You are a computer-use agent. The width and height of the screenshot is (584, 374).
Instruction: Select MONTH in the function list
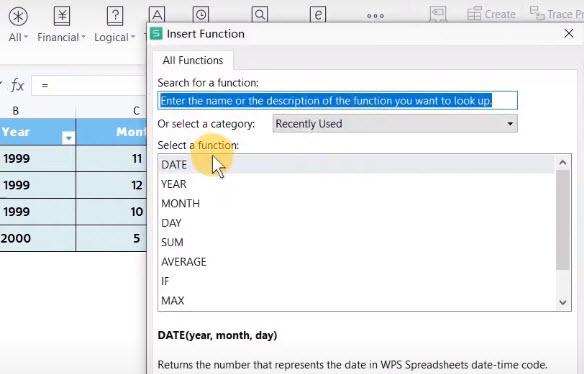coord(356,203)
